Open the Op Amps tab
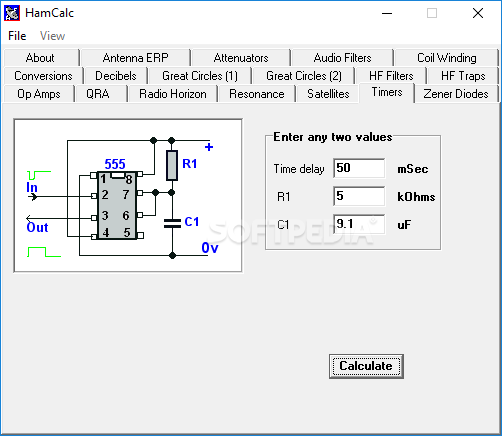 pyautogui.click(x=39, y=94)
